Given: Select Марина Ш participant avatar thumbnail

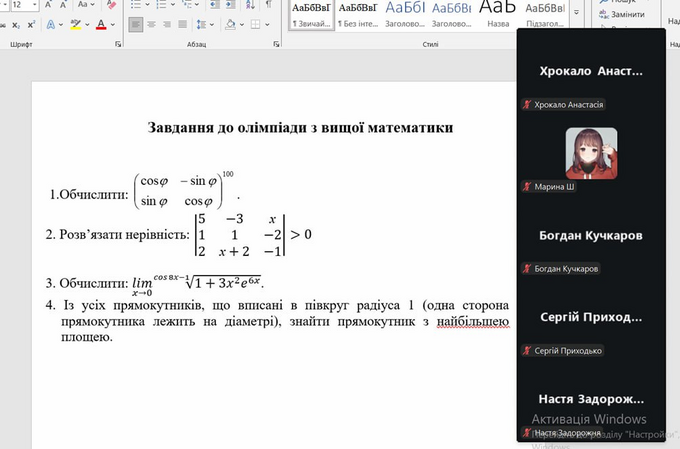Looking at the screenshot, I should pos(591,153).
